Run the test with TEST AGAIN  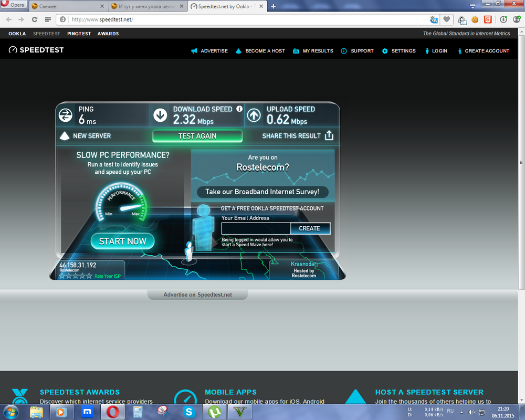click(197, 136)
